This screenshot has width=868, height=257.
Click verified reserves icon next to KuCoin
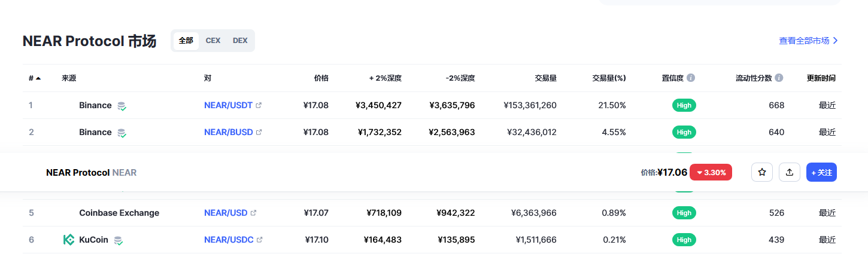coord(119,240)
